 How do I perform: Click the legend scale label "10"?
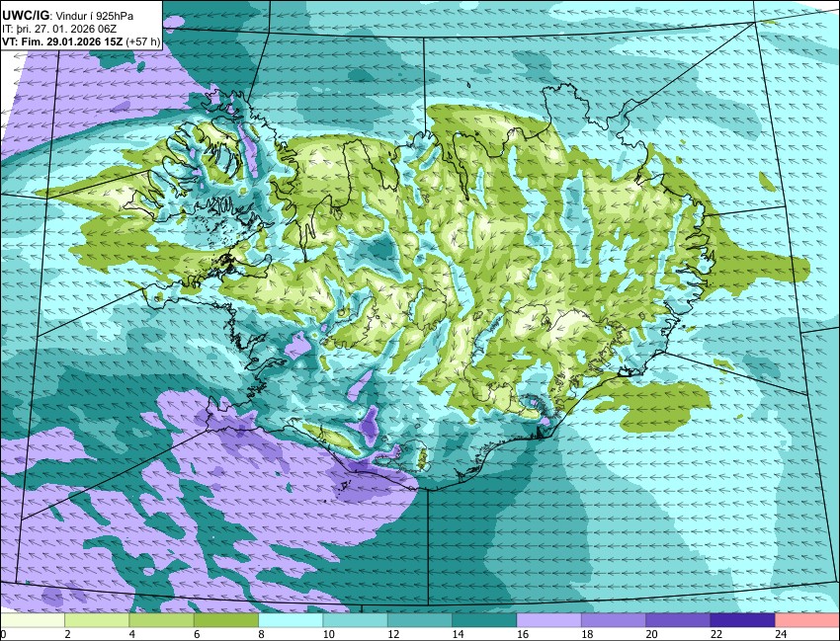328,634
